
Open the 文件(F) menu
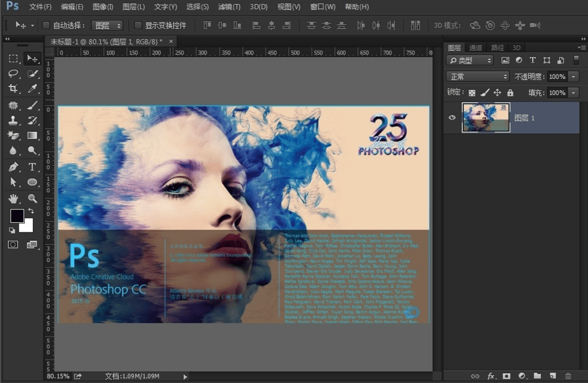point(40,6)
